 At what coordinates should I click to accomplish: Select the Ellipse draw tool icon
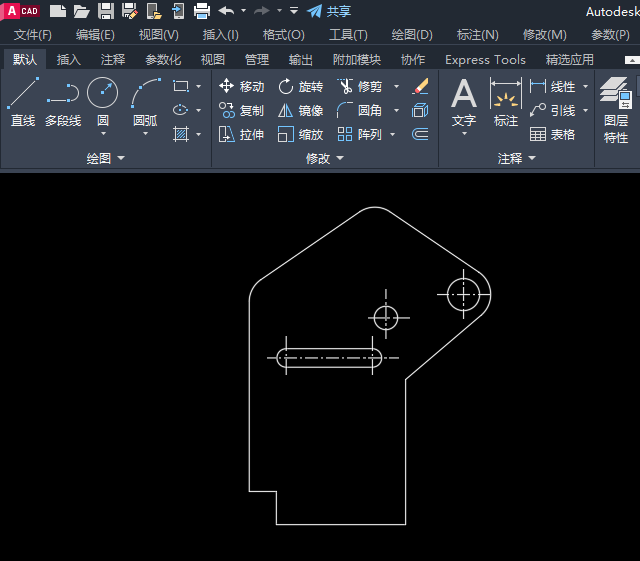pyautogui.click(x=181, y=110)
